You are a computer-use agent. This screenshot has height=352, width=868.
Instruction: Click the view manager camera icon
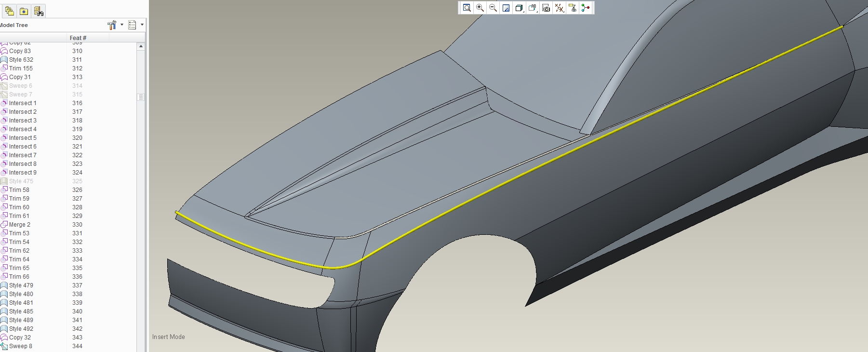point(546,8)
